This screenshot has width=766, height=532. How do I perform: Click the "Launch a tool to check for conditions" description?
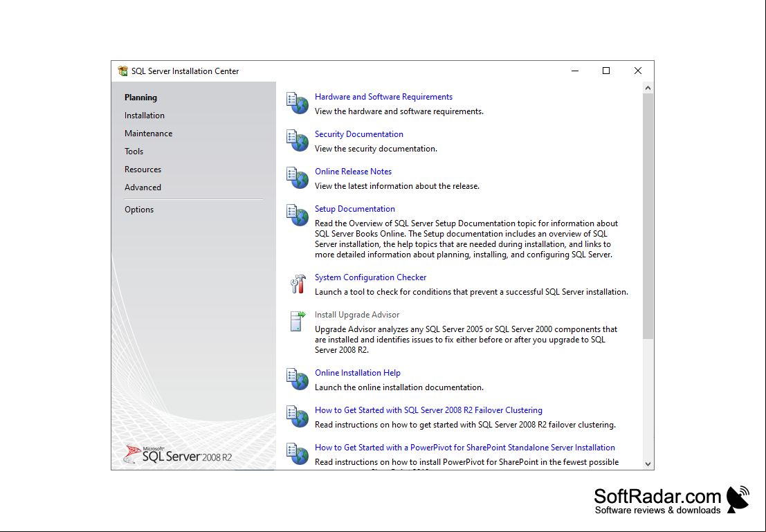pyautogui.click(x=471, y=292)
